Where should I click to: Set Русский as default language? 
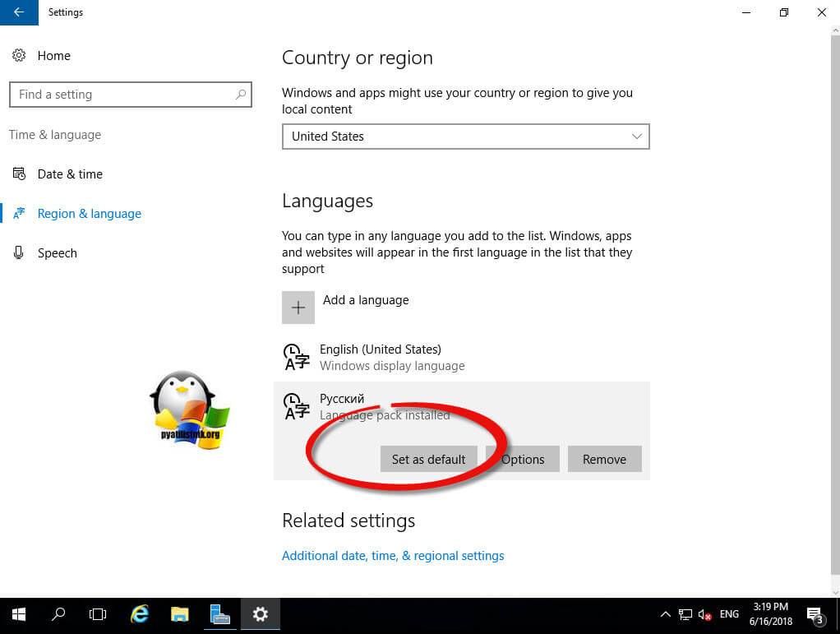tap(428, 459)
